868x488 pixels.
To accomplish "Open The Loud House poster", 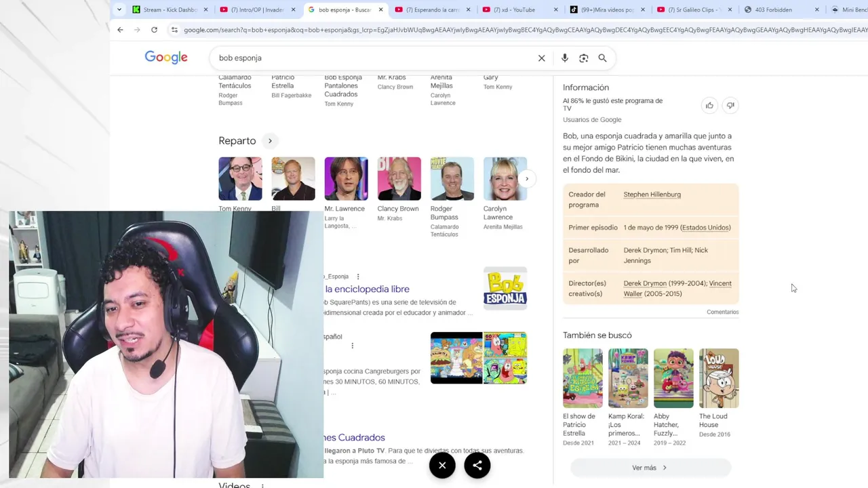I will (719, 378).
